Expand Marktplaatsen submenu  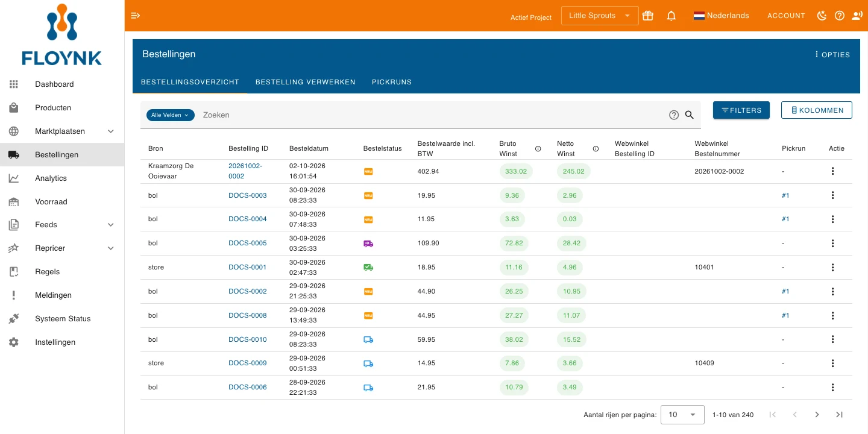coord(111,131)
